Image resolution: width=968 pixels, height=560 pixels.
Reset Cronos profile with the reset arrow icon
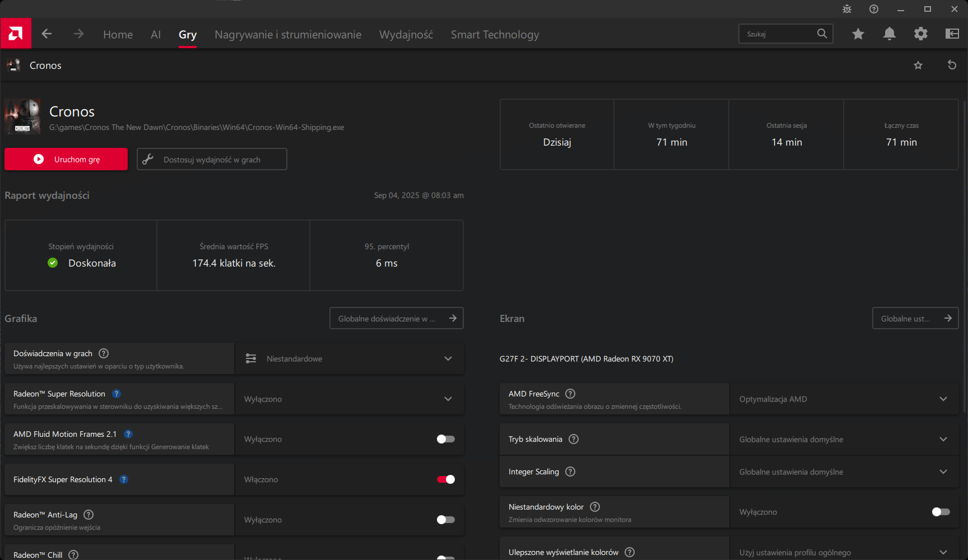click(951, 65)
